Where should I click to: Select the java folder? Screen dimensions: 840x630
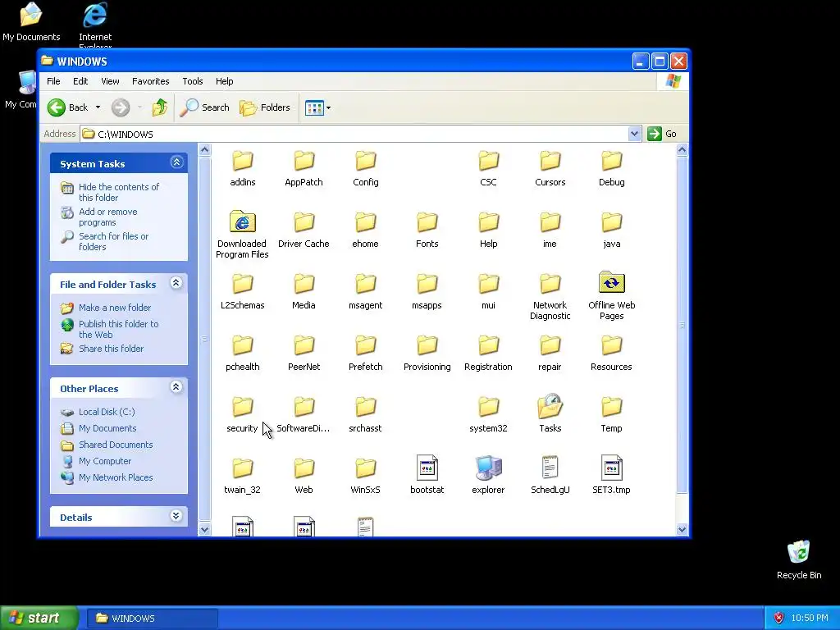coord(611,230)
